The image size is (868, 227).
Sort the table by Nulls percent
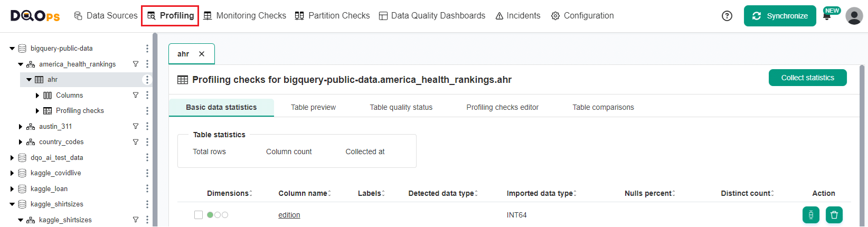click(674, 194)
